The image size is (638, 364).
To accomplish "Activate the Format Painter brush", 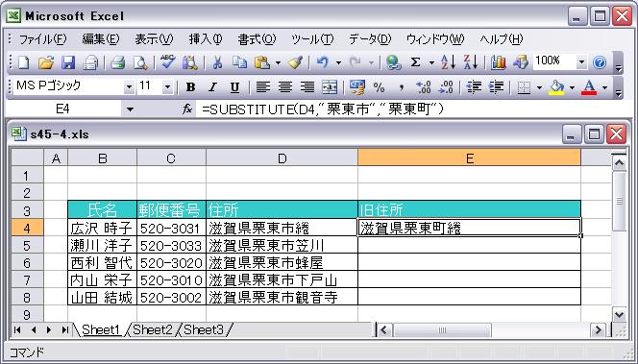I will coord(296,62).
